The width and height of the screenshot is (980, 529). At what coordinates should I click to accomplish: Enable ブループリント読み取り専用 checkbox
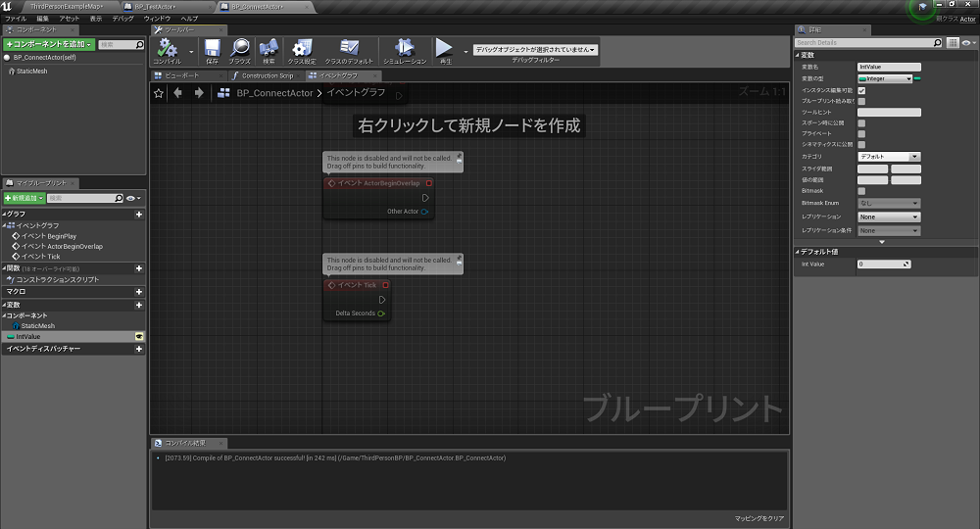tap(861, 101)
